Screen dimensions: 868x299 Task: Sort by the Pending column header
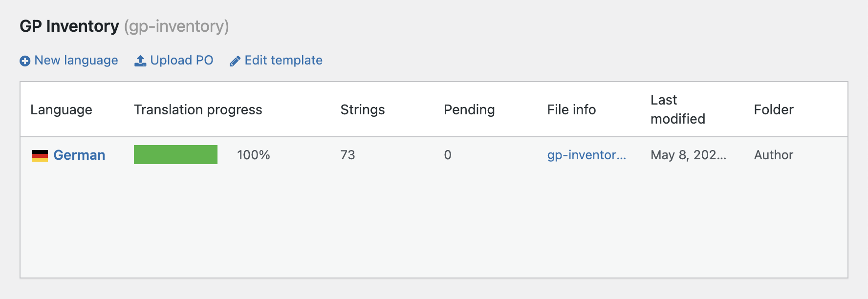tap(469, 109)
